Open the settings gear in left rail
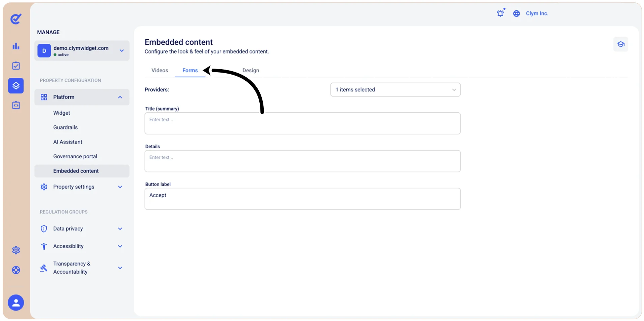 tap(16, 250)
